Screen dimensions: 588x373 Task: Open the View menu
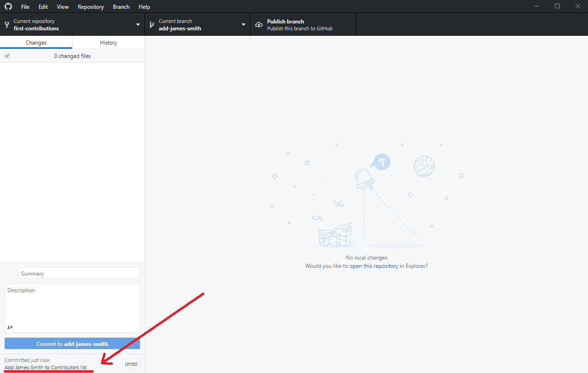coord(63,7)
